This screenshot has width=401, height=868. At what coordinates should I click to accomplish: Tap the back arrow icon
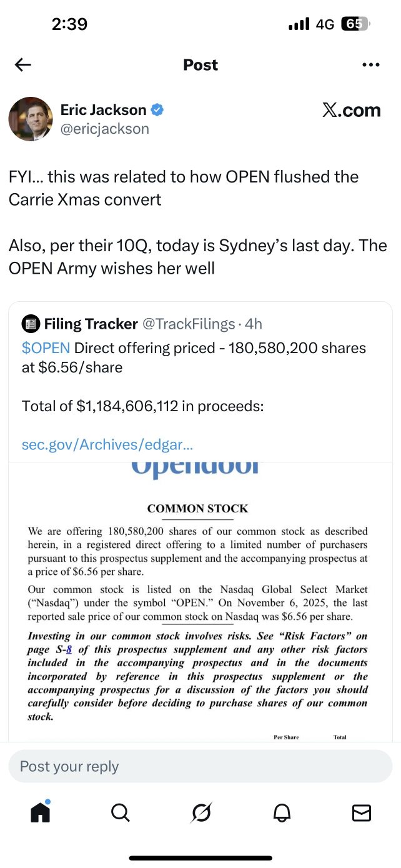pos(23,65)
